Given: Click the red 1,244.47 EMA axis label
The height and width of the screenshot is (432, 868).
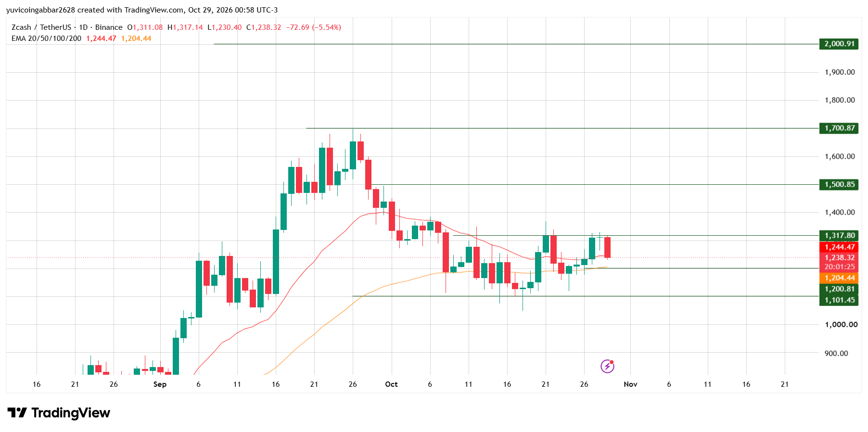Looking at the screenshot, I should 839,247.
